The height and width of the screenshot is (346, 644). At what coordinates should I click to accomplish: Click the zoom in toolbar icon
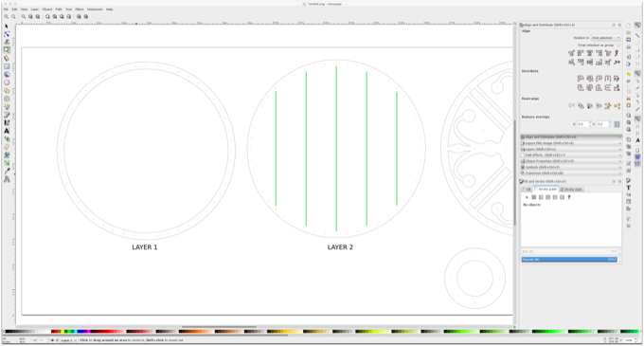point(7,17)
